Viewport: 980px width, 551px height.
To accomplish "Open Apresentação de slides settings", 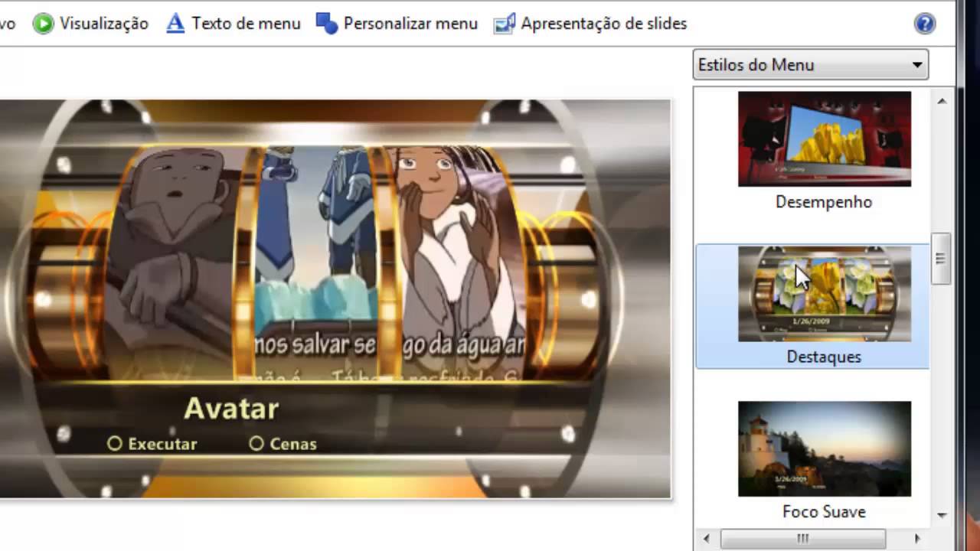I will click(x=590, y=24).
